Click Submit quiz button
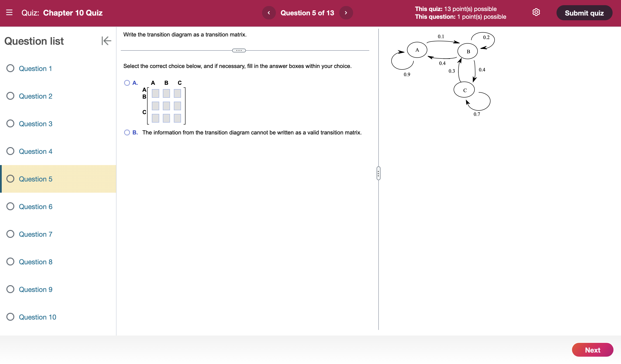The width and height of the screenshot is (621, 364). [x=585, y=13]
